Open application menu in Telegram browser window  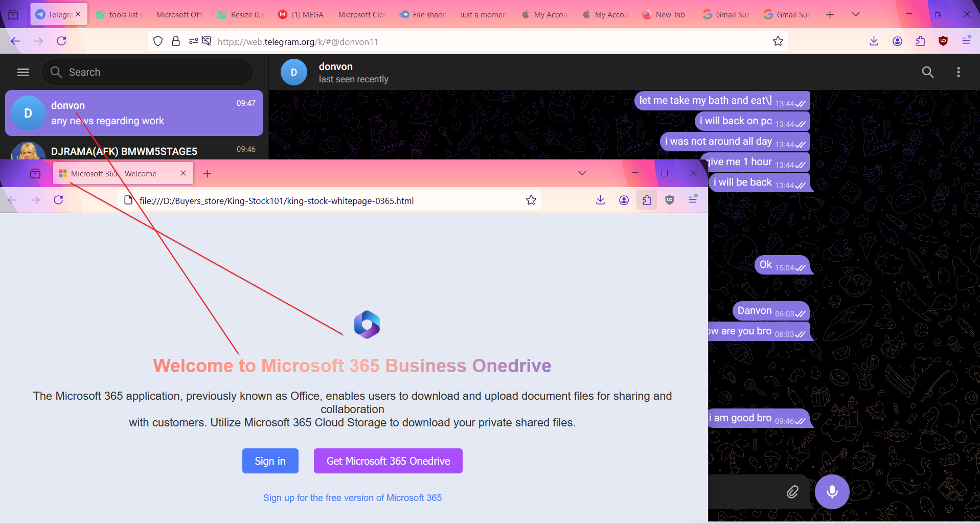[966, 40]
